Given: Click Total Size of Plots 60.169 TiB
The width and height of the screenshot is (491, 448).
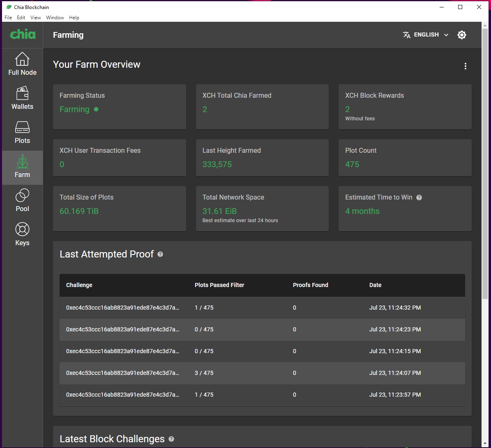Looking at the screenshot, I should [79, 211].
